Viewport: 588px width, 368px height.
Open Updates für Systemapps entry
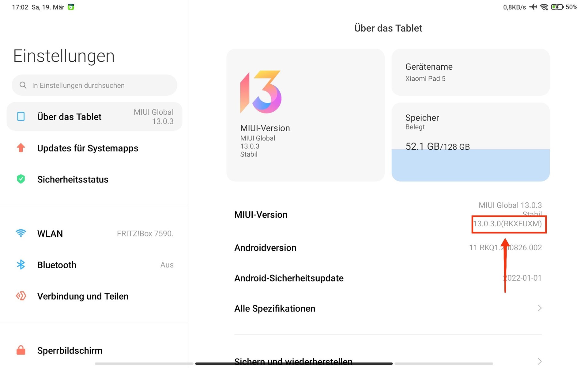94,148
